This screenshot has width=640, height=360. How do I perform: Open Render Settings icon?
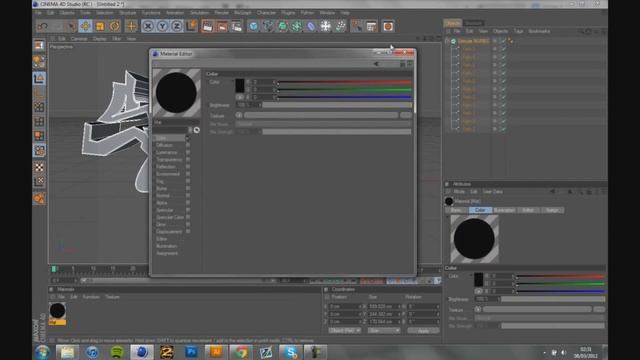[x=237, y=27]
